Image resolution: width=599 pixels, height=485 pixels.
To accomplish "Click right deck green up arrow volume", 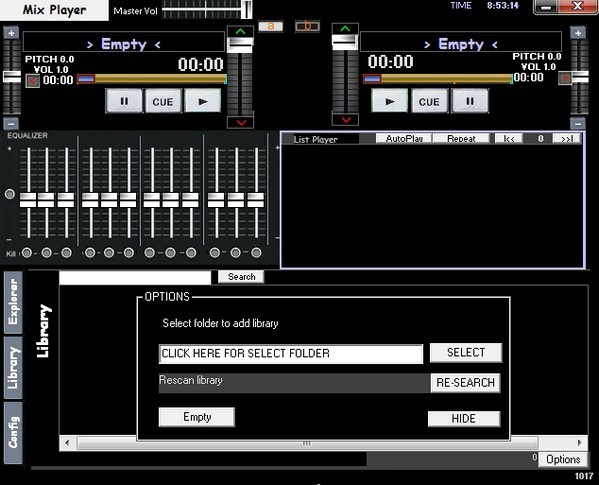I will (345, 29).
